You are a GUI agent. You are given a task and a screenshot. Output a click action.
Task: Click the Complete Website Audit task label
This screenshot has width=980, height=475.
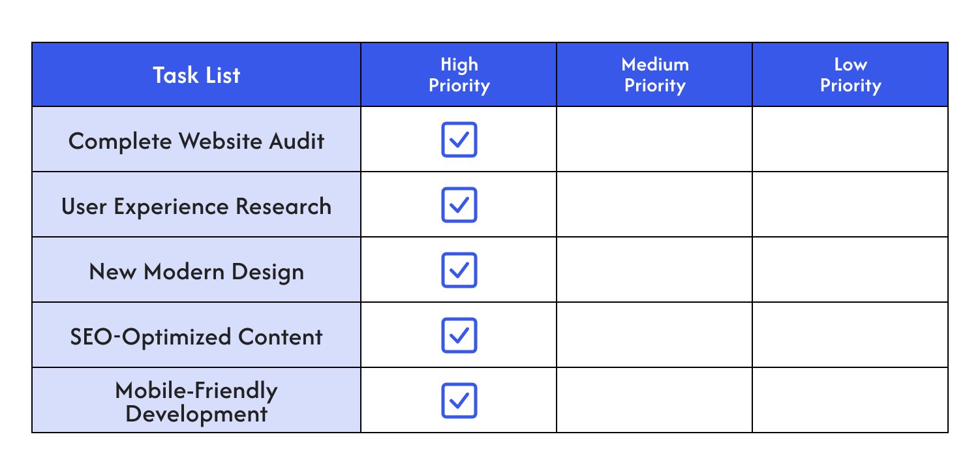pyautogui.click(x=196, y=141)
